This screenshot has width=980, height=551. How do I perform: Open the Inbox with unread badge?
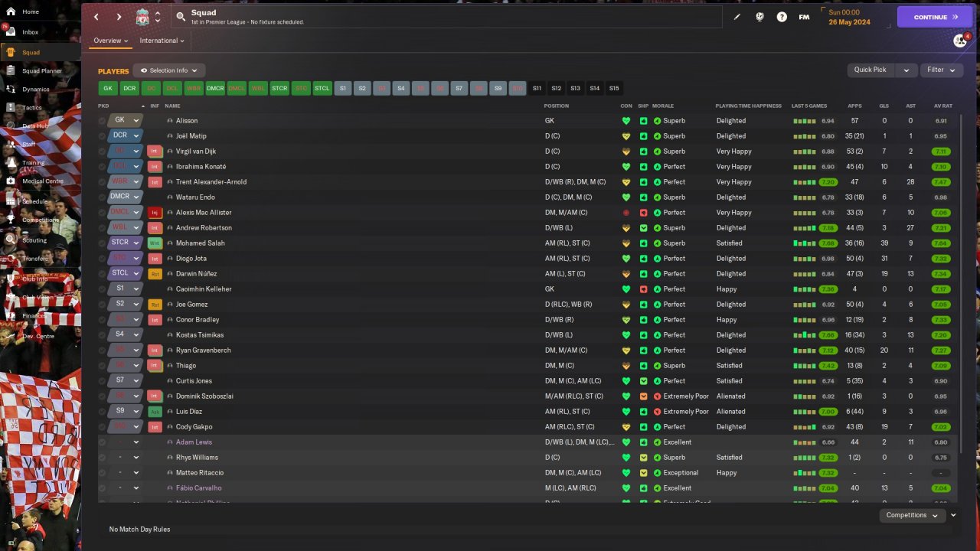pyautogui.click(x=31, y=32)
